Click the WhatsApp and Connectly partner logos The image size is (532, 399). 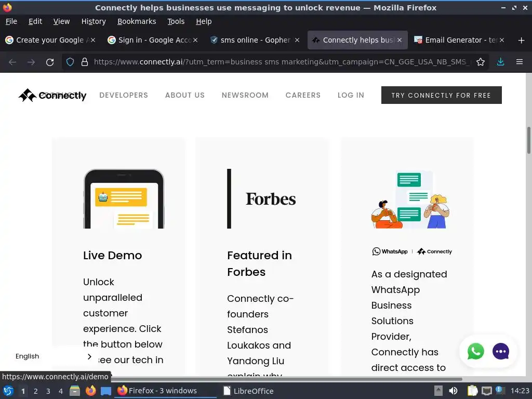(412, 251)
